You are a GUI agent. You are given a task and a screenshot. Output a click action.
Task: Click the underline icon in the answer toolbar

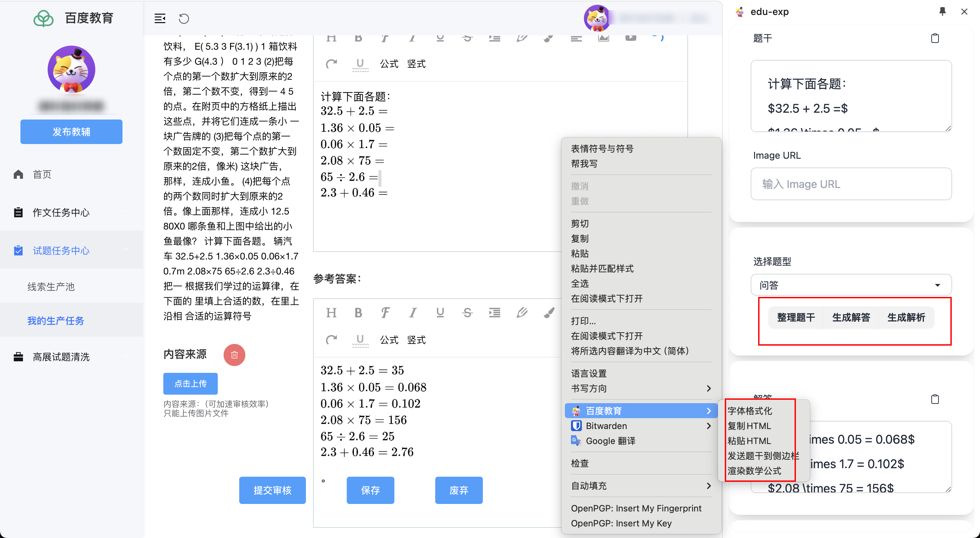click(x=440, y=313)
